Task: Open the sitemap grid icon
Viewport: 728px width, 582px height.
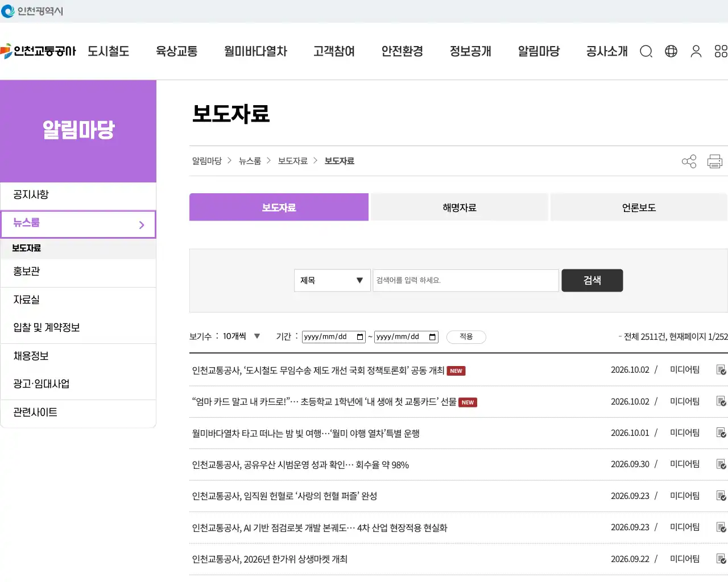Action: tap(721, 52)
